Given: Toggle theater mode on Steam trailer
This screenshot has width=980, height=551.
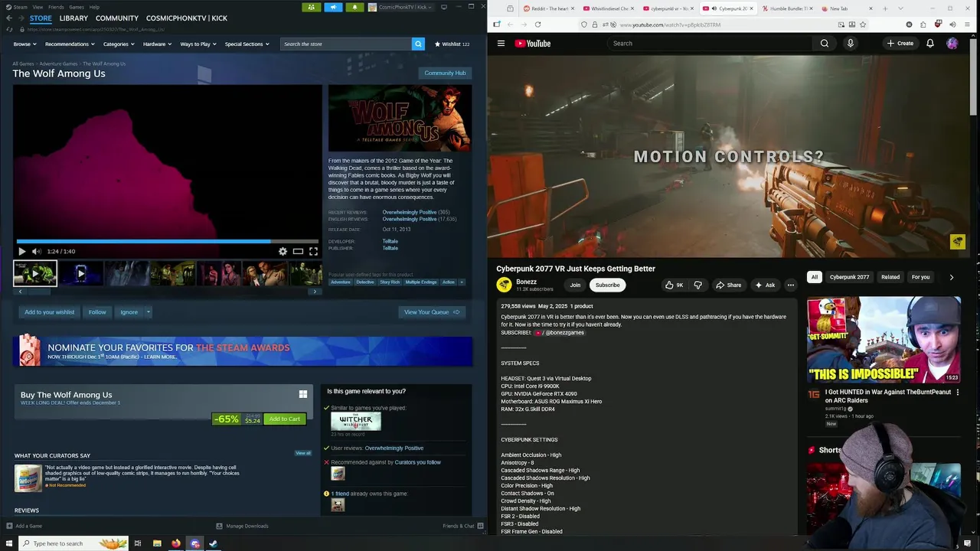Looking at the screenshot, I should [298, 251].
